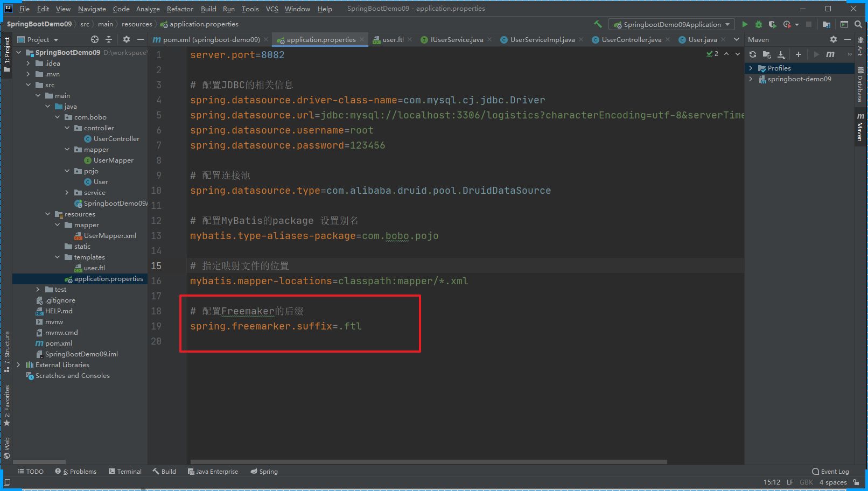
Task: Add Maven Projects plus icon
Action: (799, 54)
